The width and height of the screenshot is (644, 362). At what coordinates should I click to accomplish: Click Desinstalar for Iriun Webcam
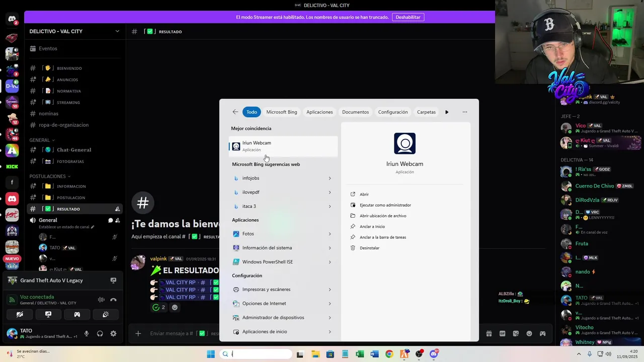[370, 248]
